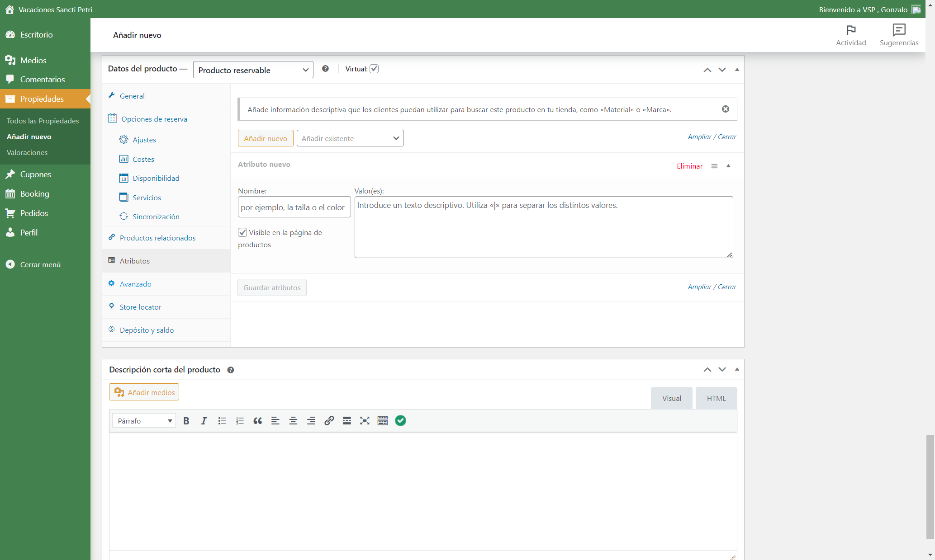The height and width of the screenshot is (560, 935).
Task: Click the Italic formatting icon
Action: 204,421
